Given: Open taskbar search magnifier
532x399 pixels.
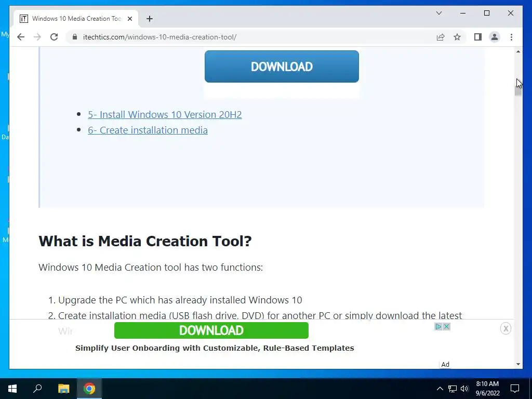Looking at the screenshot, I should click(37, 389).
